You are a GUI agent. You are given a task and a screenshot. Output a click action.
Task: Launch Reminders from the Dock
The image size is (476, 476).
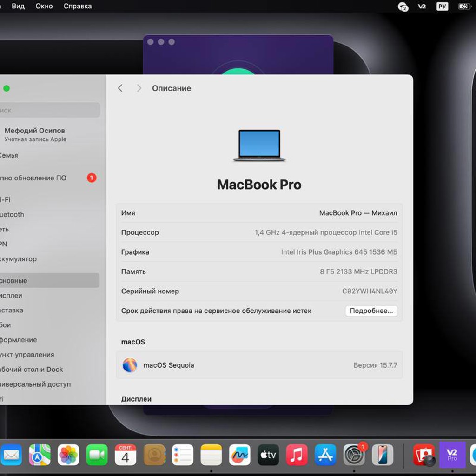182,455
